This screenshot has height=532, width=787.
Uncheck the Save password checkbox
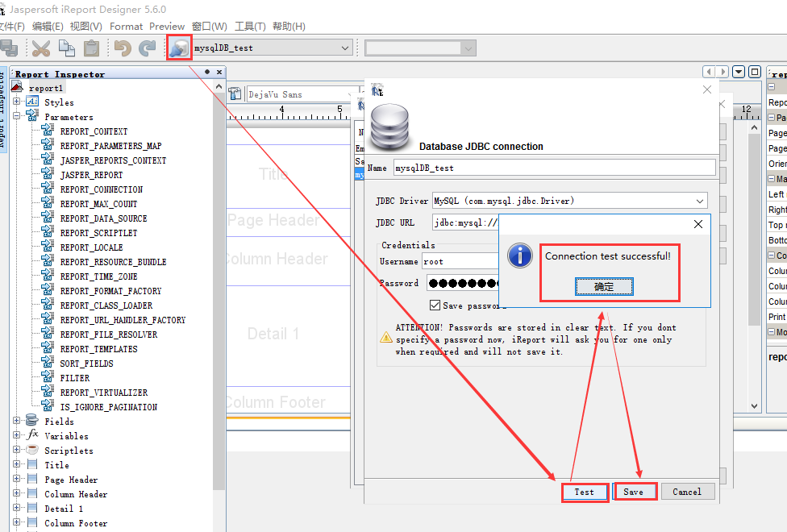[435, 305]
